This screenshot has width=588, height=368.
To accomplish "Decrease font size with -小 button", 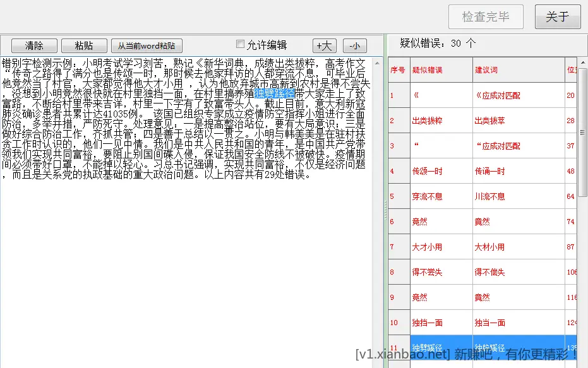I will (x=355, y=46).
